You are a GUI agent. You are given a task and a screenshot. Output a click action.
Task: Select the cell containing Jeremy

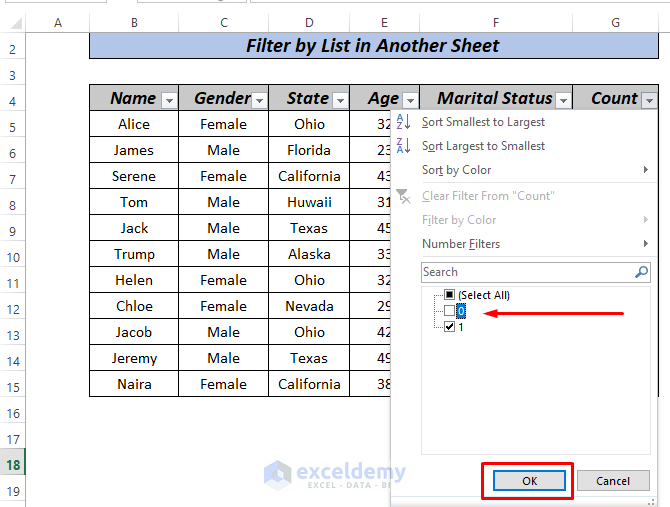[x=134, y=358]
